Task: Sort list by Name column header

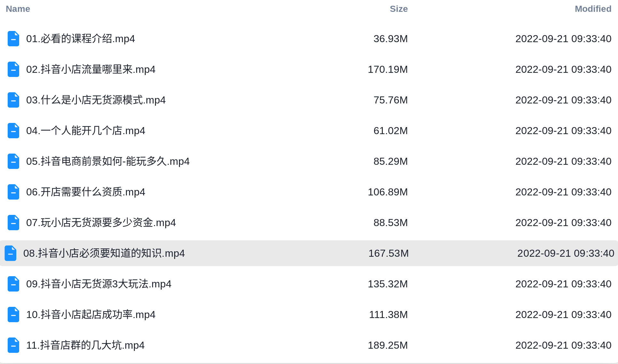Action: pyautogui.click(x=18, y=9)
